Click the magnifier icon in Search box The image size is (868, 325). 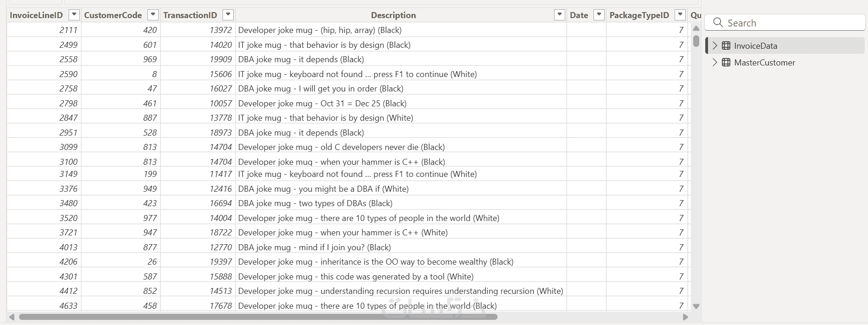pyautogui.click(x=718, y=22)
